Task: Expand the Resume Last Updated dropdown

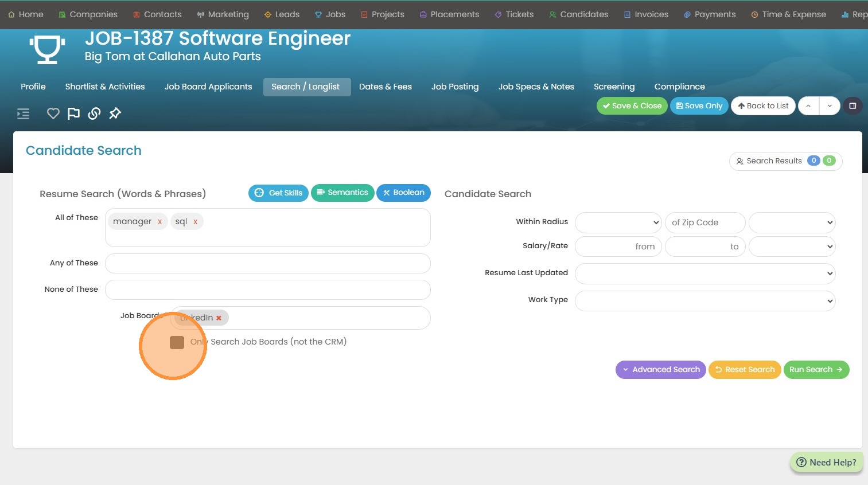Action: (x=705, y=273)
